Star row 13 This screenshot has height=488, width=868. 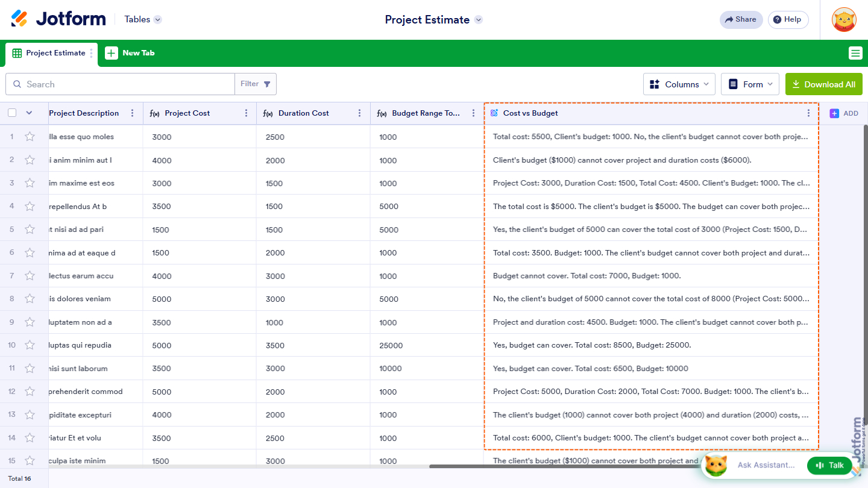click(x=30, y=414)
